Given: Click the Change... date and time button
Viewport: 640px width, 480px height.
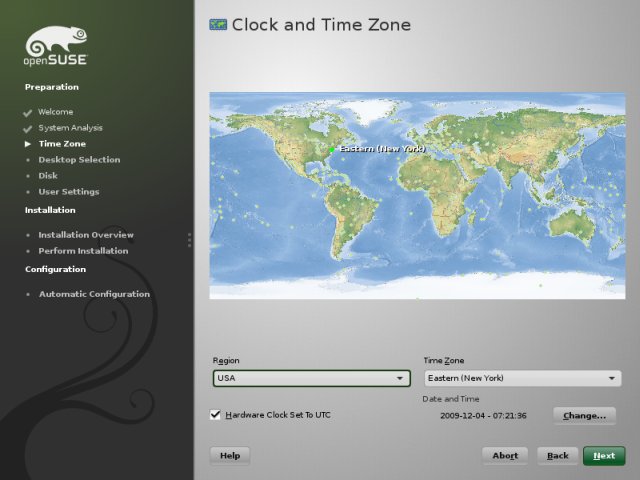Looking at the screenshot, I should (584, 416).
